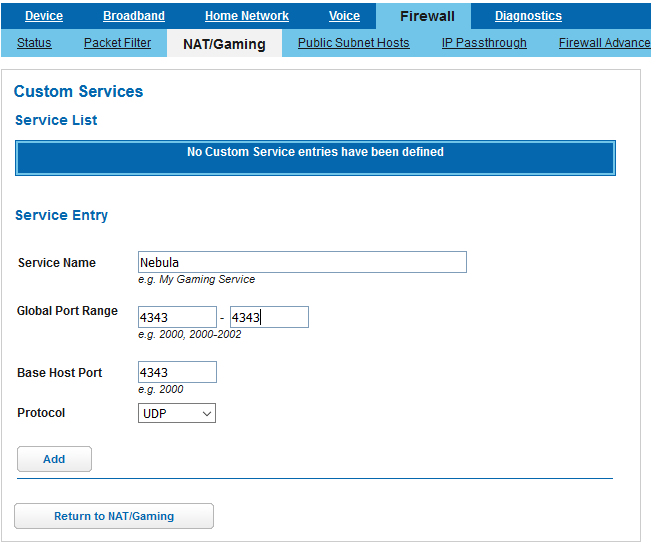This screenshot has height=559, width=651.
Task: Open the Device tab
Action: 44,16
